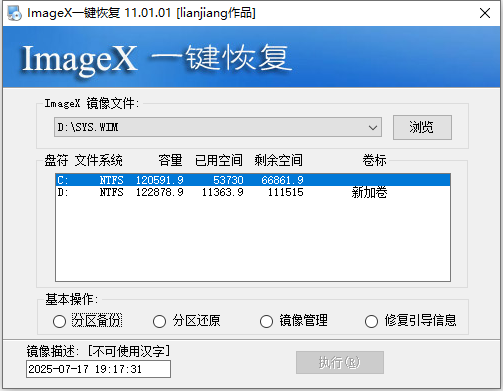Click the 新加卷 volume label text
The height and width of the screenshot is (391, 503).
point(369,192)
